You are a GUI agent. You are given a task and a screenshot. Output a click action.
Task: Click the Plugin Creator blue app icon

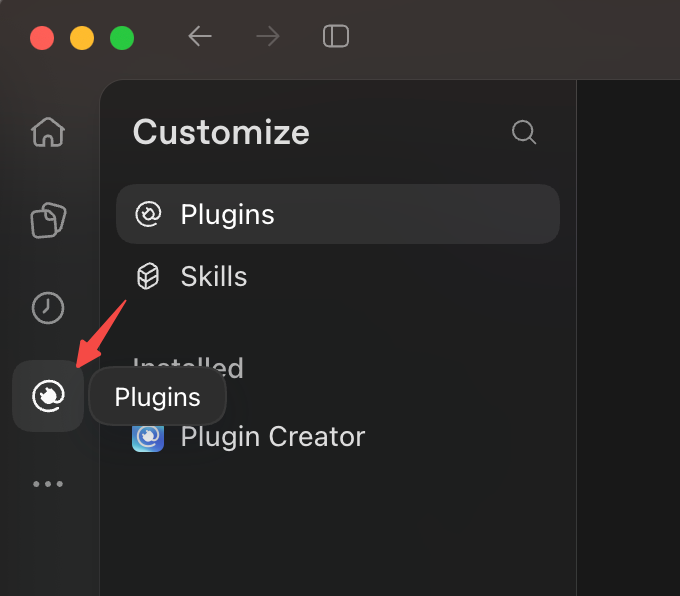(148, 437)
